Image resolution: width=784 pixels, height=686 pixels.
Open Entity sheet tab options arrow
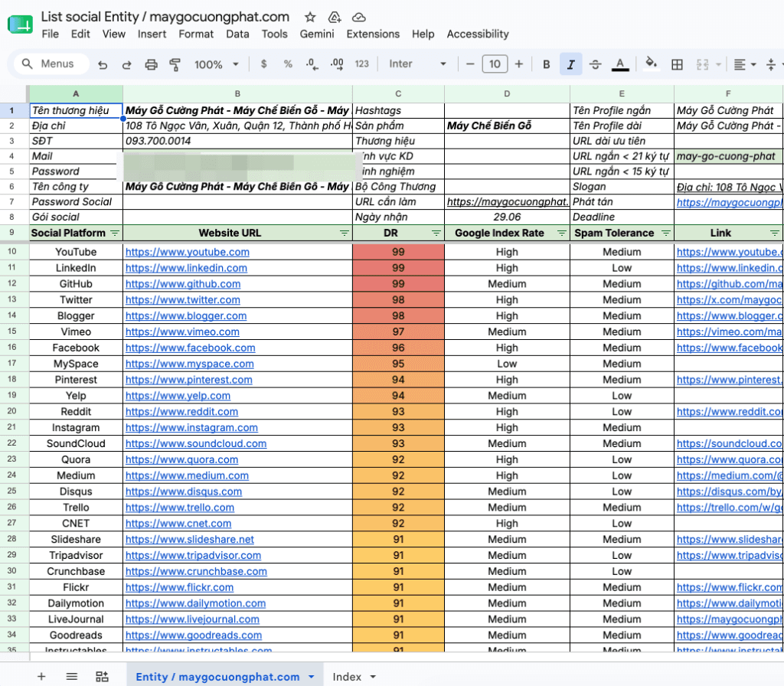point(312,677)
